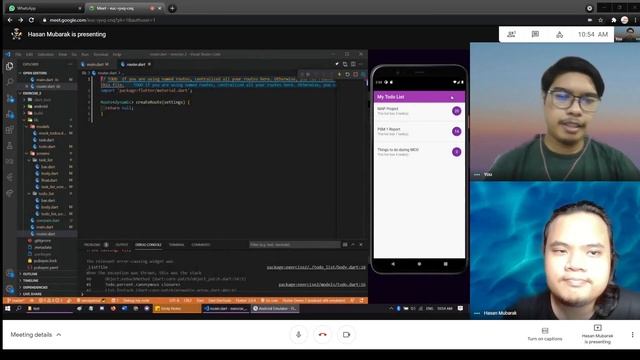Open .gitignore in the explorer
The height and width of the screenshot is (360, 640).
(42, 241)
